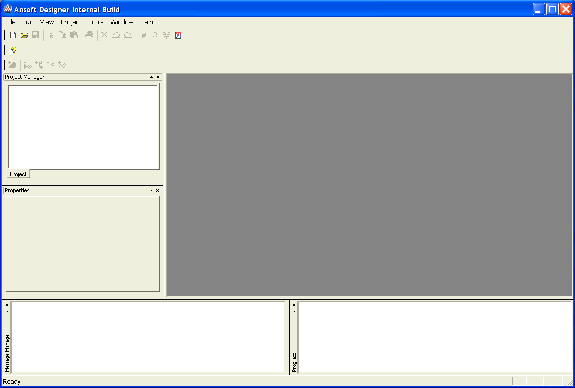The height and width of the screenshot is (388, 575).
Task: Click the Save floppy disk icon
Action: tap(35, 35)
